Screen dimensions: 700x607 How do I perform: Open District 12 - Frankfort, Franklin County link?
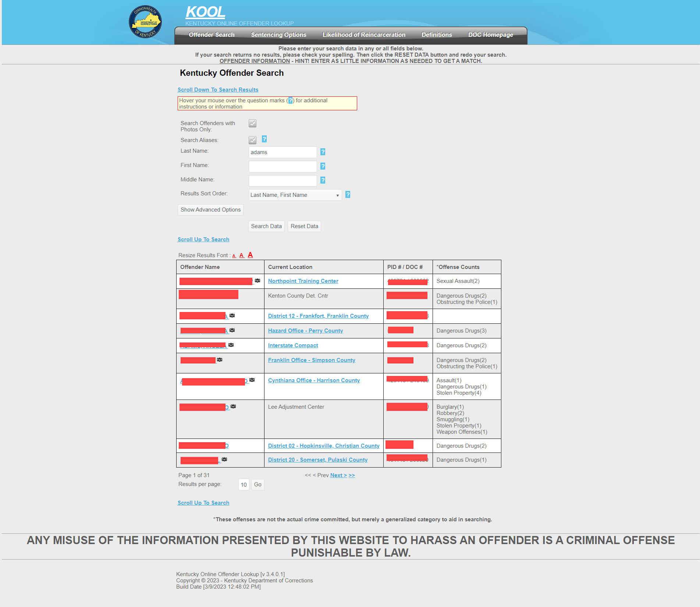[x=318, y=316]
